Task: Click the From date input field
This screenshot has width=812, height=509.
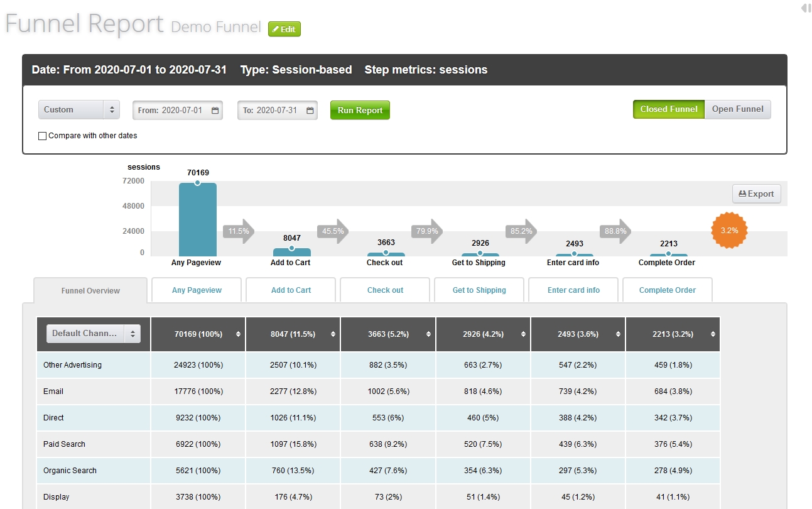Action: click(x=178, y=111)
